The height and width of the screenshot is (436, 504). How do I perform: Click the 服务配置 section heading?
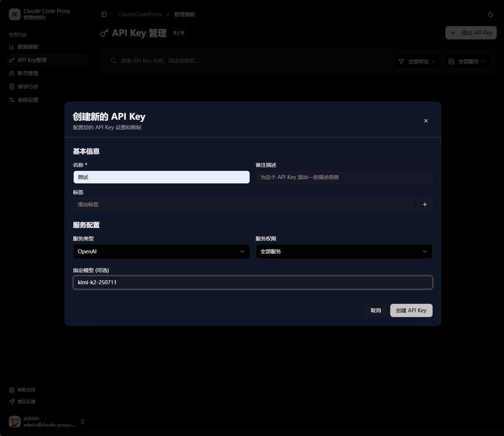click(86, 225)
